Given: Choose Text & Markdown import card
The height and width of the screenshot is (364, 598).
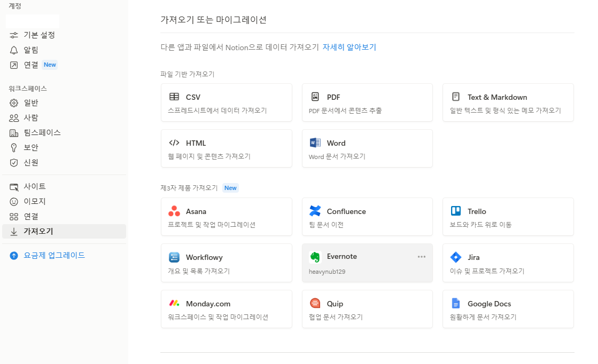Looking at the screenshot, I should point(508,102).
